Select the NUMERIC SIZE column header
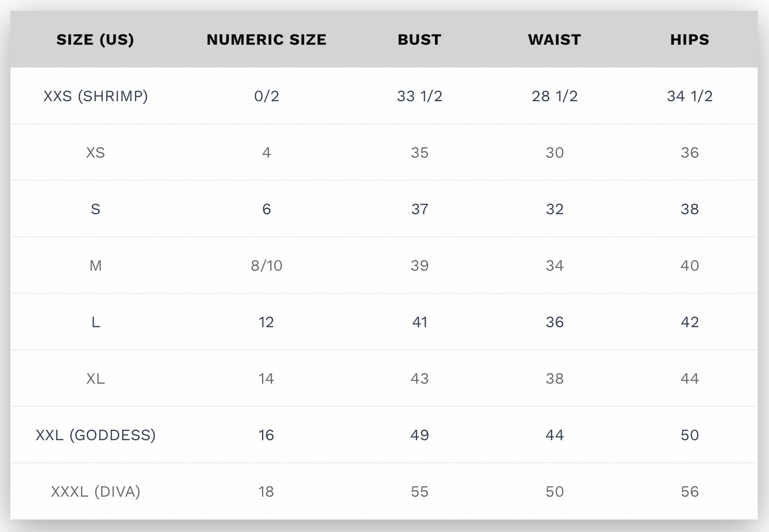 coord(266,40)
